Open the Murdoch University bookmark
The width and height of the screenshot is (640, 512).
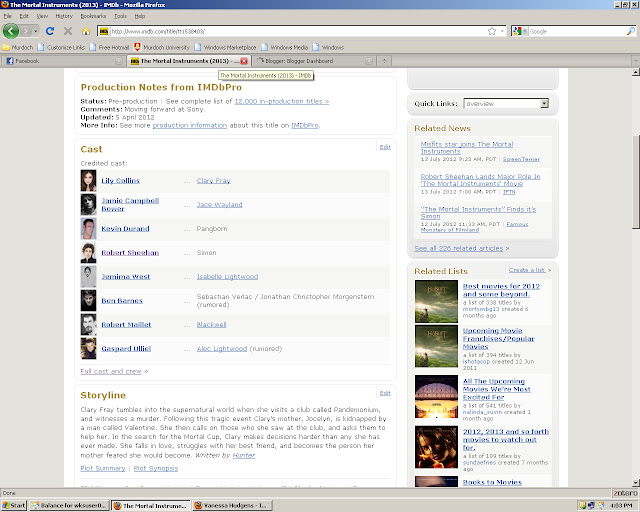click(162, 47)
